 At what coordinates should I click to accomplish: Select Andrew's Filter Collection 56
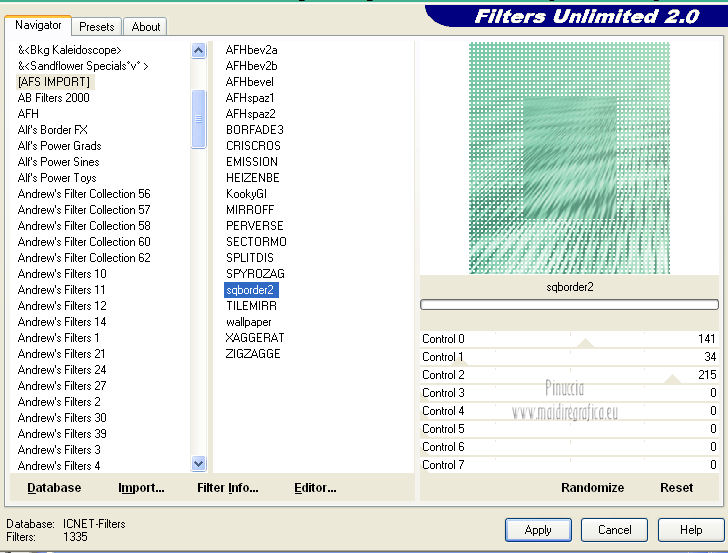click(x=84, y=194)
